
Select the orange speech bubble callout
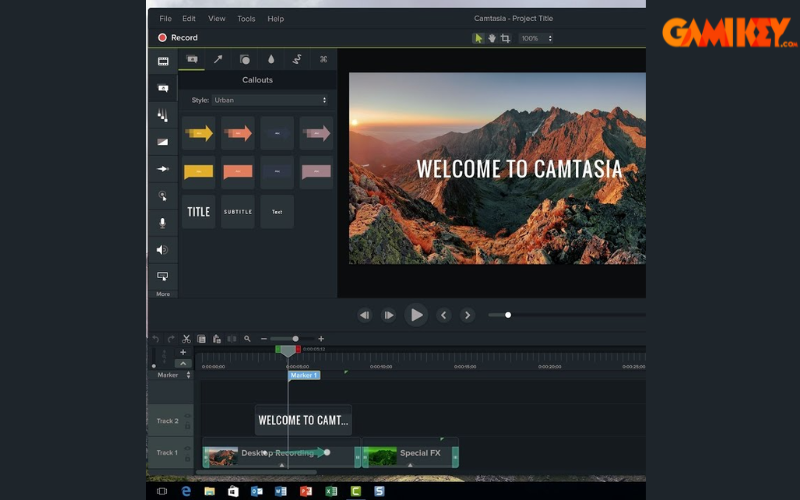click(238, 172)
